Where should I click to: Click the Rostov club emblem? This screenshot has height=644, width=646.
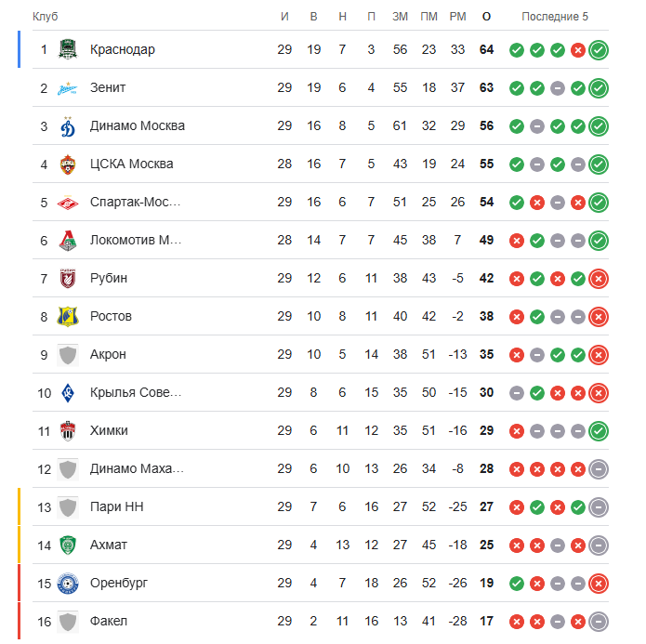pos(68,317)
